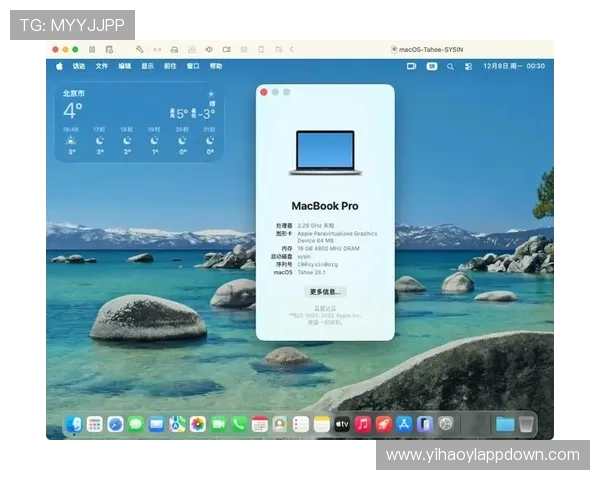Open the 编辑 (Edit) menu

[125, 66]
